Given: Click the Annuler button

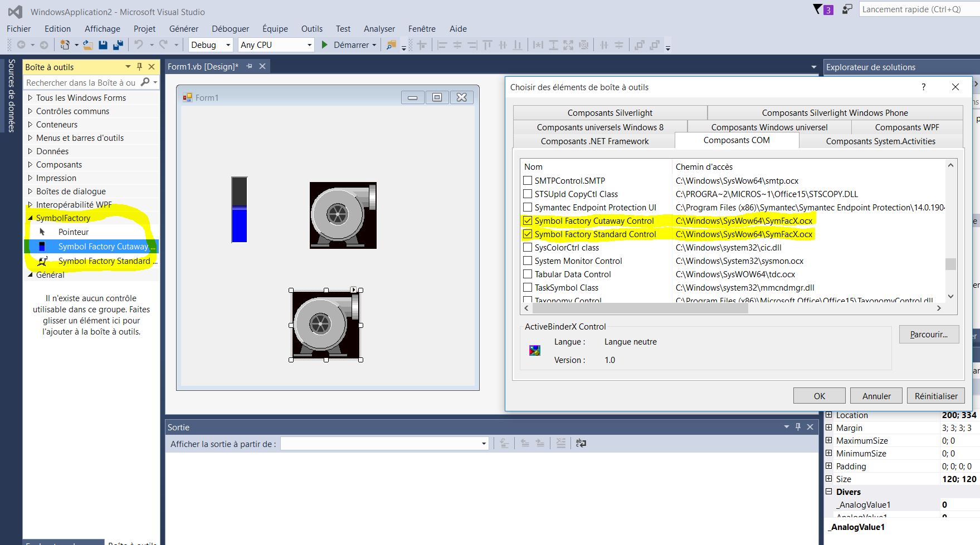Looking at the screenshot, I should (876, 396).
